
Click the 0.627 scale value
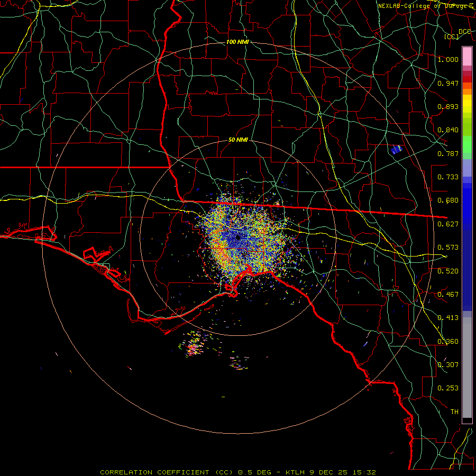coord(448,224)
